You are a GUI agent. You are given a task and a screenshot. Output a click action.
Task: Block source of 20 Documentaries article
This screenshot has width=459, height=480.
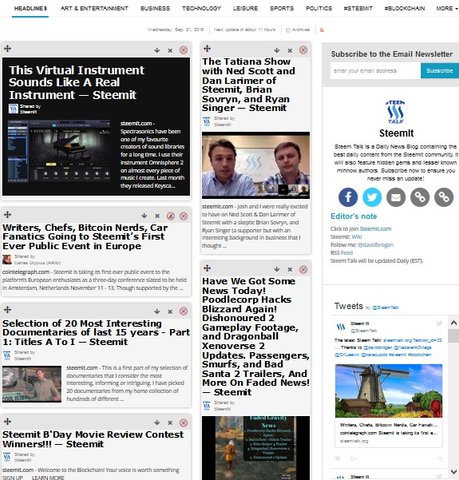pyautogui.click(x=183, y=311)
